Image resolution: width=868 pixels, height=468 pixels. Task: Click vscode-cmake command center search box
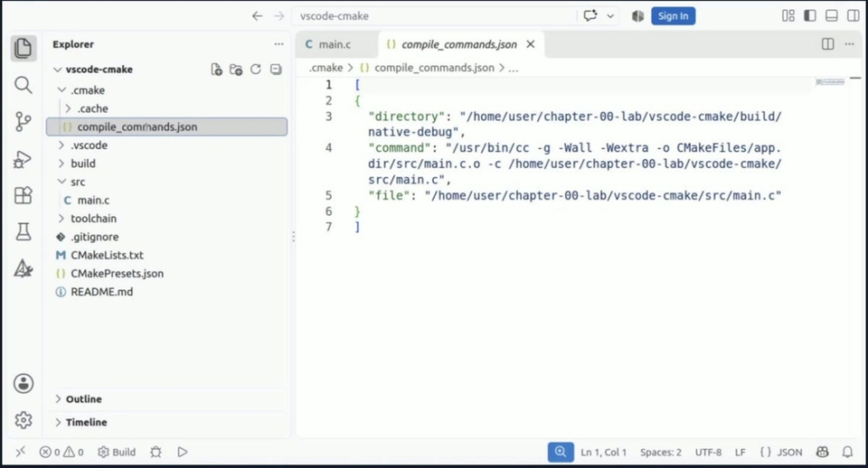[x=435, y=16]
